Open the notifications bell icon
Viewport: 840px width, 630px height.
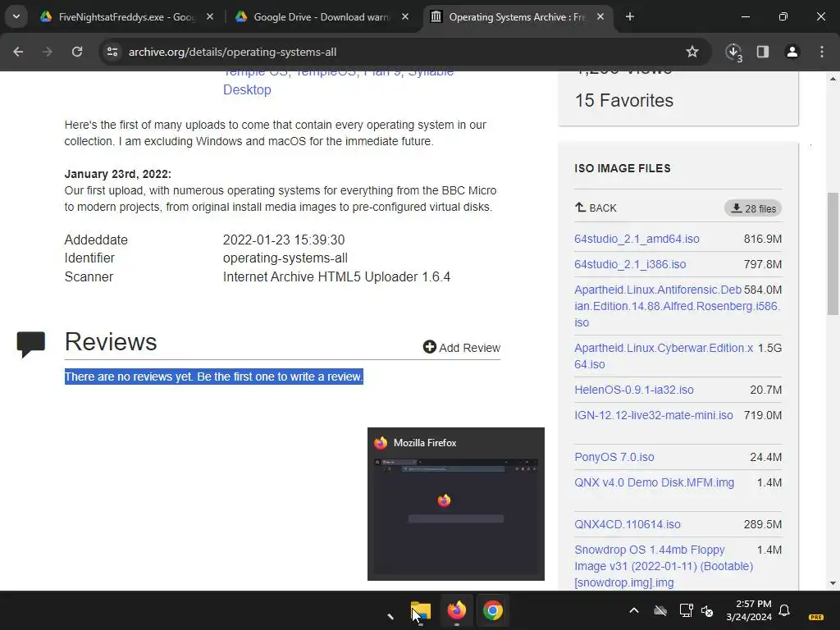[784, 610]
